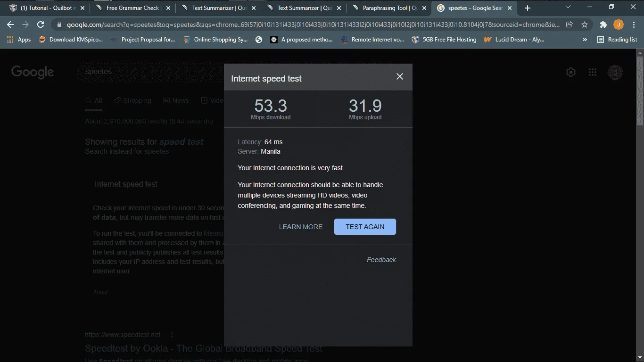Open the tab search dropdown arrow

[x=568, y=7]
